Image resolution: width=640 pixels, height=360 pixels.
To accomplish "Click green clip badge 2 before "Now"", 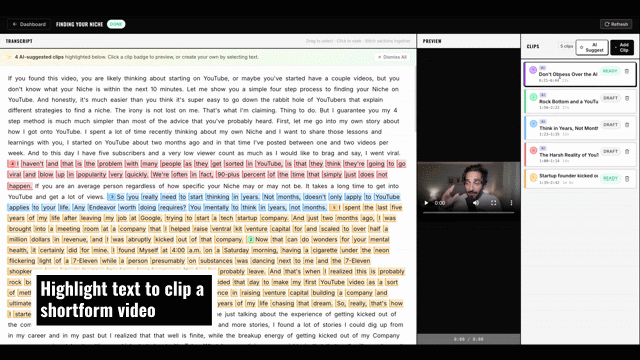I will (x=251, y=240).
